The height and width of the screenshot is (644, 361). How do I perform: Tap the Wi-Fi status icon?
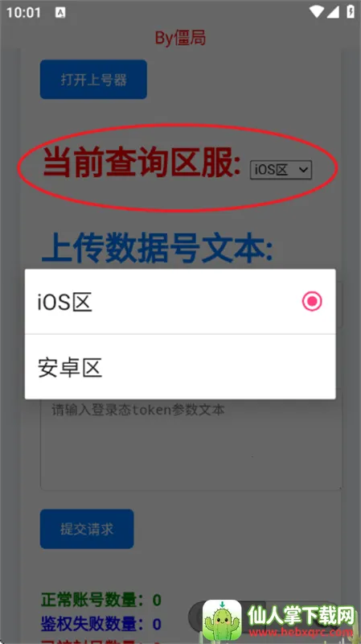click(x=317, y=12)
